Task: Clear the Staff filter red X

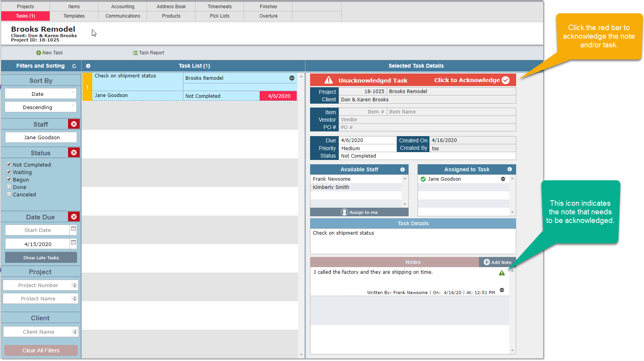Action: click(74, 124)
